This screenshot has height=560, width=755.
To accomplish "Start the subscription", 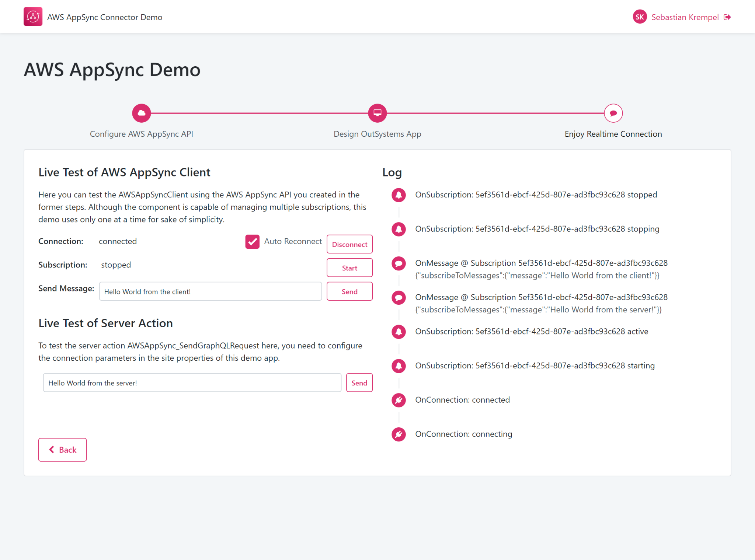I will point(349,267).
